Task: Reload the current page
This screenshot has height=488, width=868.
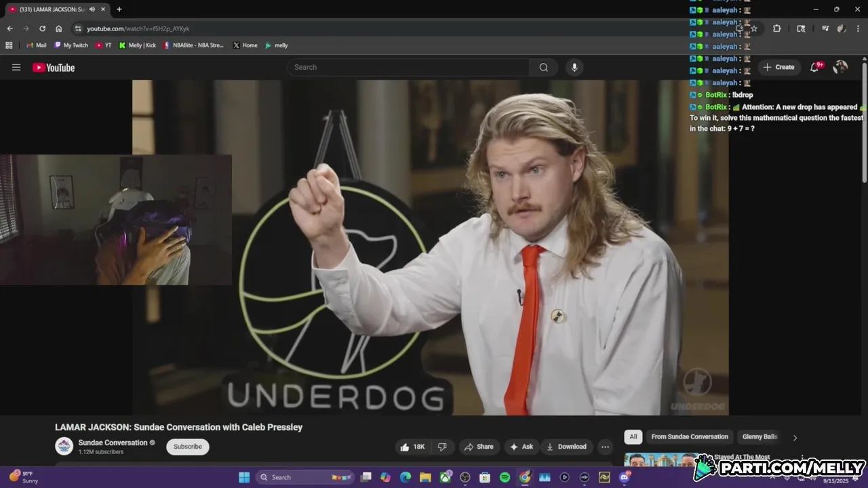Action: [42, 28]
